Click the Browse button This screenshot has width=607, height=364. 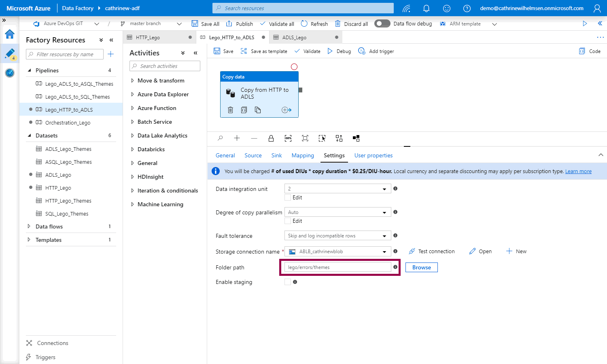[421, 267]
